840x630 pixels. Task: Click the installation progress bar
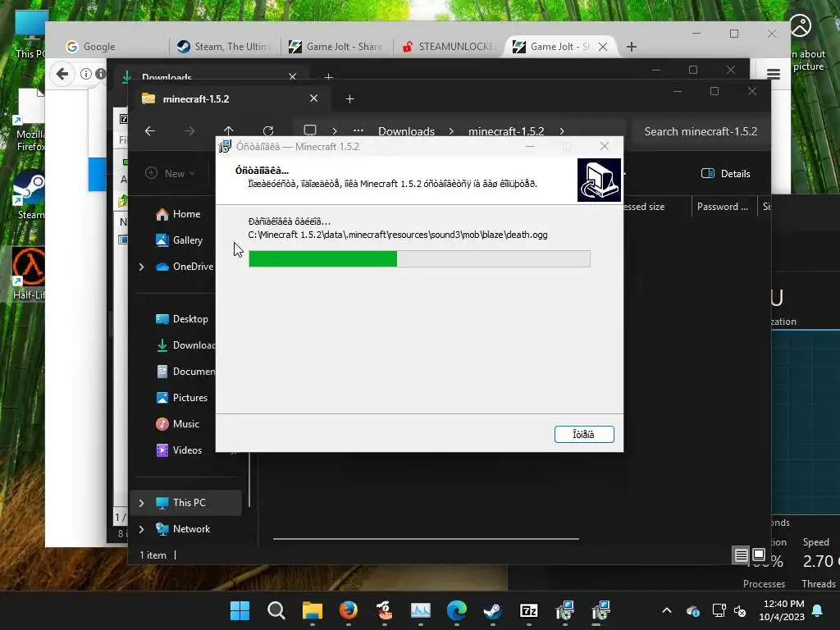(419, 258)
